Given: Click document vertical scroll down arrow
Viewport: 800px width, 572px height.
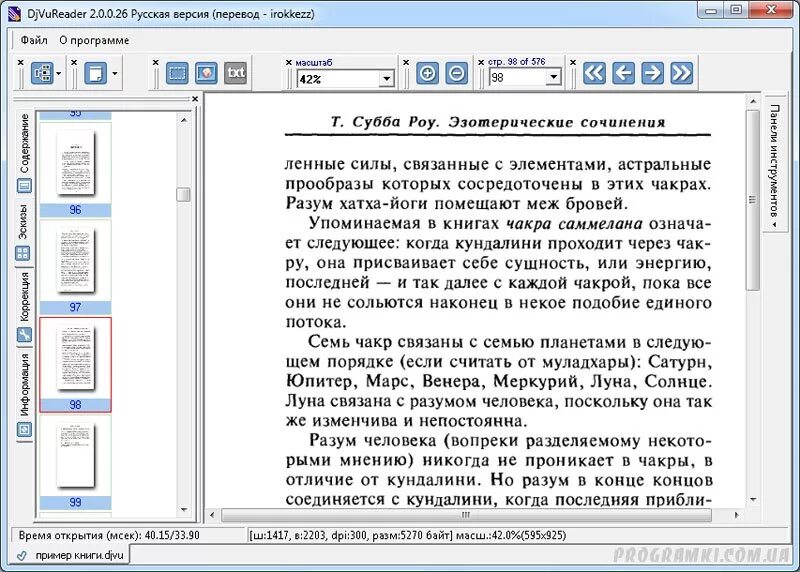Looking at the screenshot, I should [753, 500].
